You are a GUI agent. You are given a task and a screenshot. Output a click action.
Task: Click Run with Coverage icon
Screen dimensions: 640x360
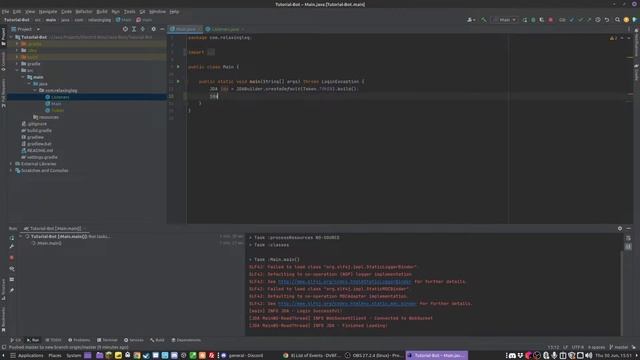pyautogui.click(x=542, y=20)
